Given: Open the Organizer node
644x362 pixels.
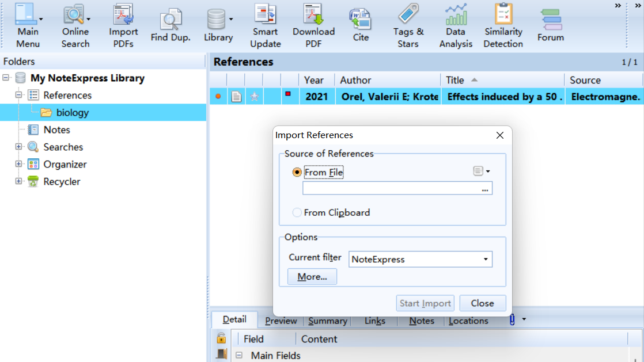Looking at the screenshot, I should (x=65, y=164).
